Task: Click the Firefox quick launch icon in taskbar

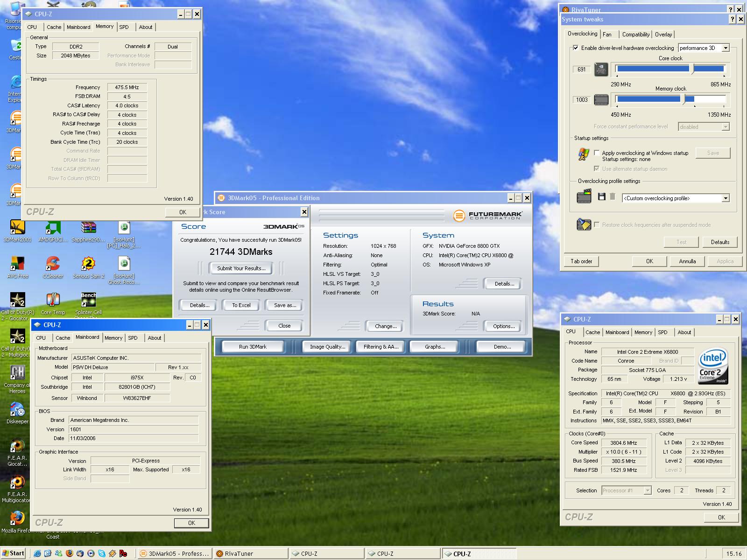Action: (70, 553)
